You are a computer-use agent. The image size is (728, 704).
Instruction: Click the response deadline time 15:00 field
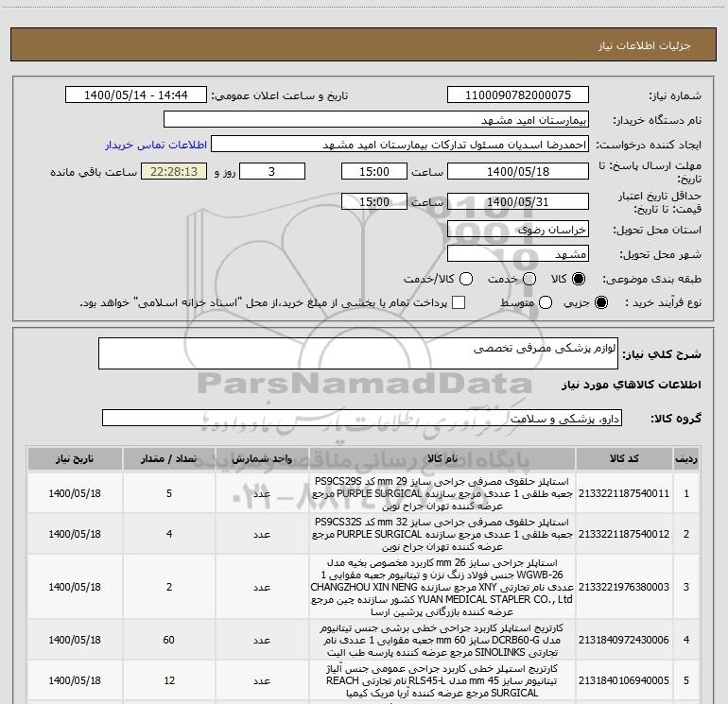click(374, 171)
